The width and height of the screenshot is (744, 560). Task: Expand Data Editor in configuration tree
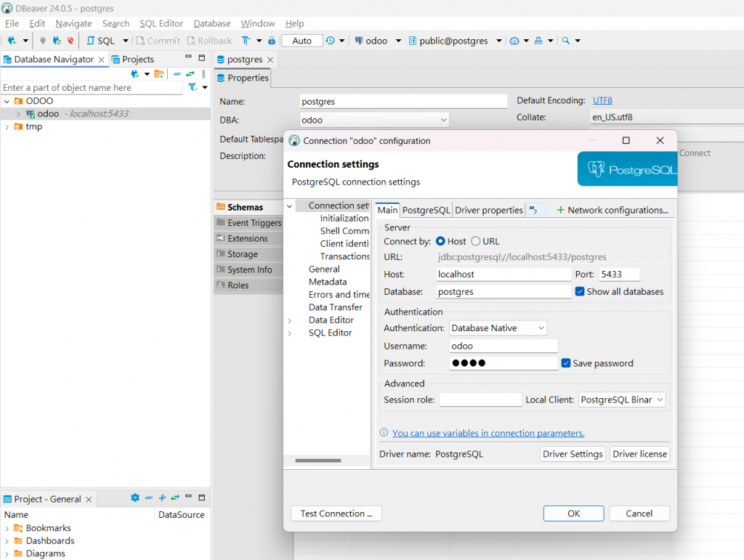(x=289, y=320)
